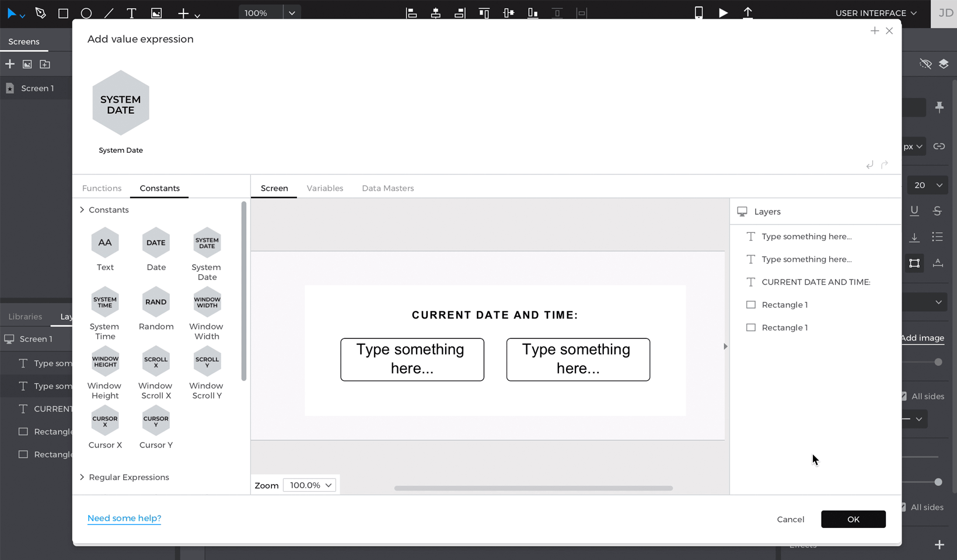Select the Rectangle tool

(x=63, y=12)
